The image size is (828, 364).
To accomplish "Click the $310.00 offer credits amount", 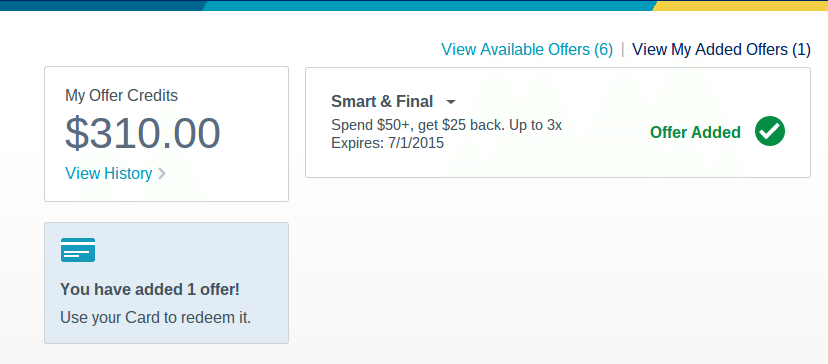I will (143, 133).
